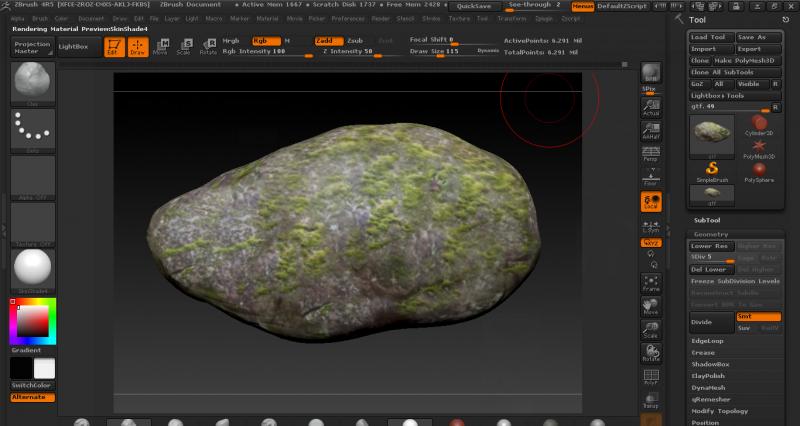Click the Frame icon in right shelf
The height and width of the screenshot is (426, 800).
pos(650,283)
